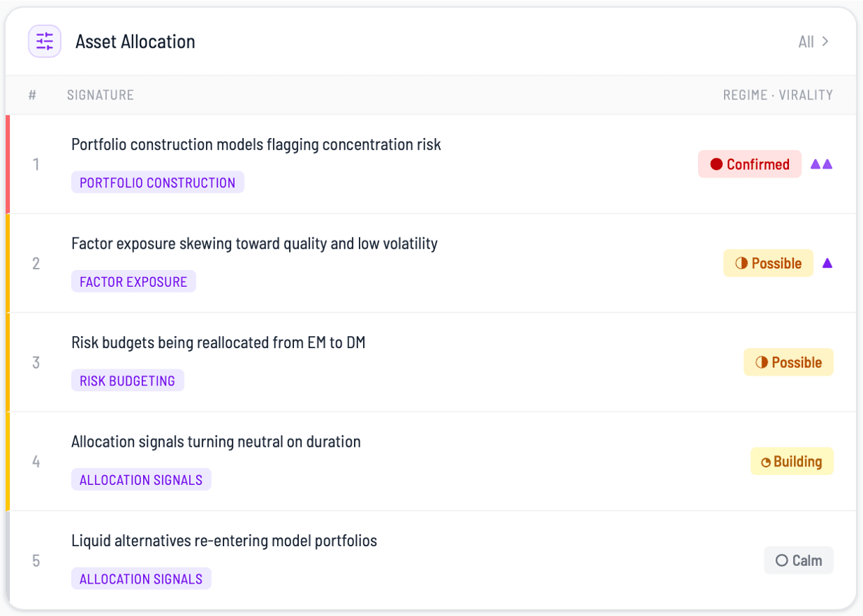The height and width of the screenshot is (616, 863).
Task: Open factor exposure skewing toward quality signature
Action: pyautogui.click(x=255, y=244)
